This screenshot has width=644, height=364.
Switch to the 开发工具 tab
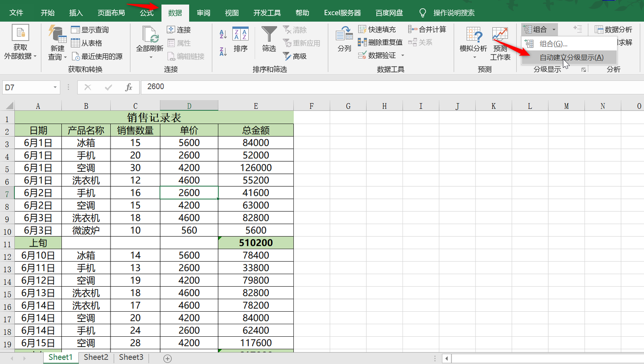[x=267, y=13]
